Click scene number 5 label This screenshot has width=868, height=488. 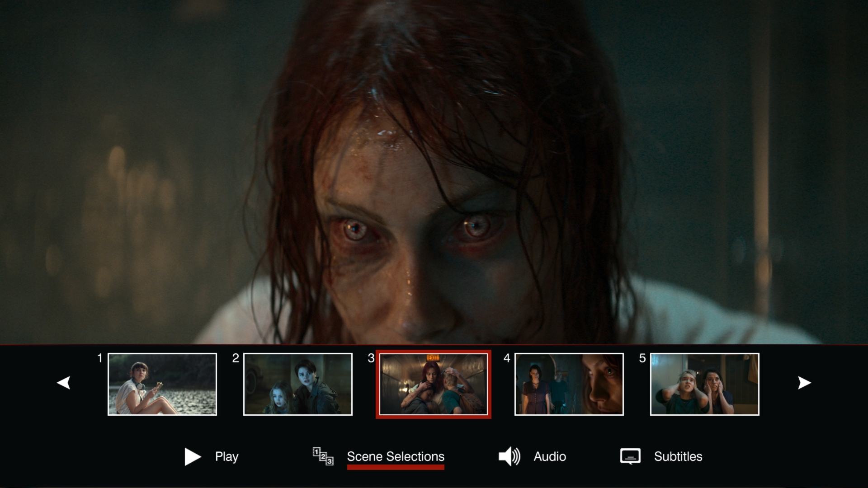642,358
